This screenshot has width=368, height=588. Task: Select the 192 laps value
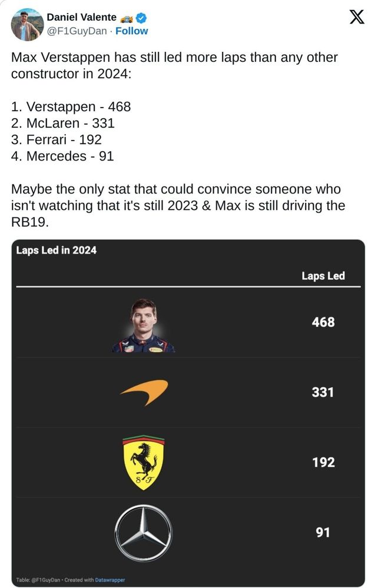point(323,462)
